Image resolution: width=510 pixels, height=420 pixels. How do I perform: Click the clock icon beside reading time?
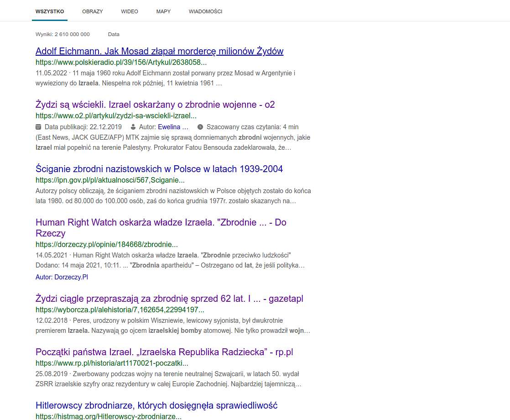point(200,127)
